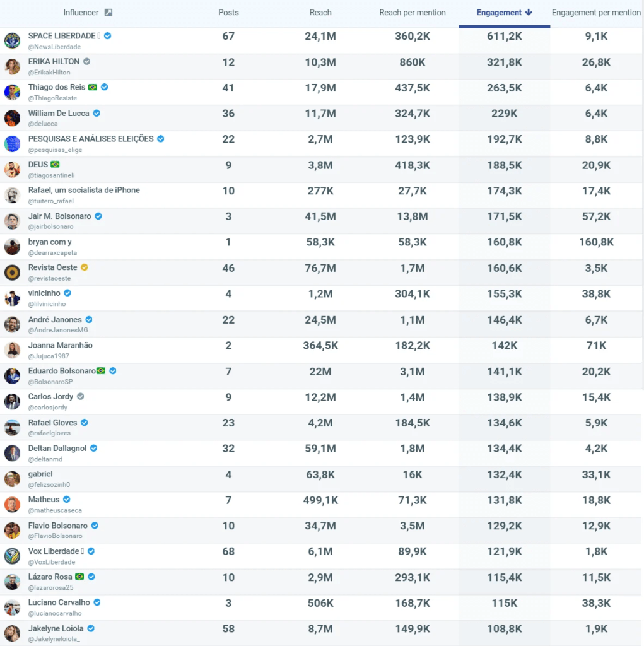This screenshot has width=644, height=646.
Task: Click Deltan Dallagnol's blue verified badge
Action: click(x=94, y=449)
